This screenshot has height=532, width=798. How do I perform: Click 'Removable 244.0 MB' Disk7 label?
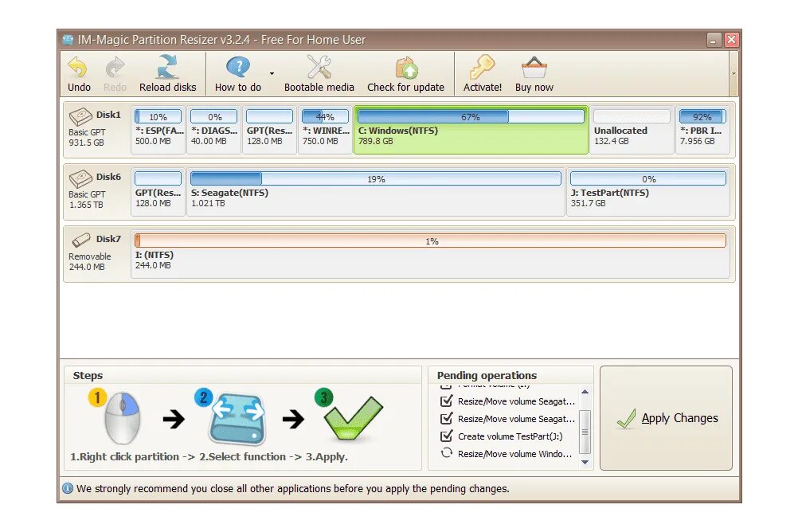coord(89,262)
